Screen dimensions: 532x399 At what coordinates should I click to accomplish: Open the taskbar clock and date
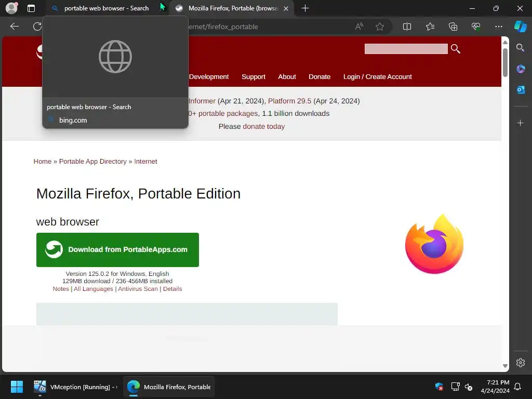tap(495, 387)
